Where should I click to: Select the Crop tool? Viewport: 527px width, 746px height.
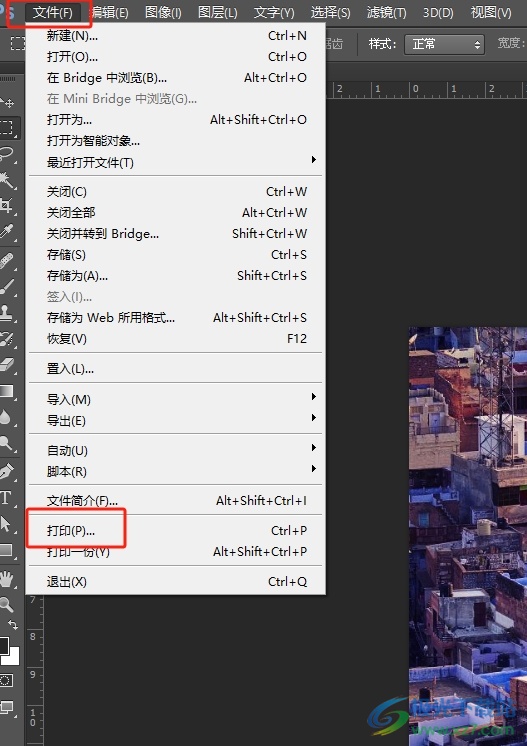(x=7, y=206)
